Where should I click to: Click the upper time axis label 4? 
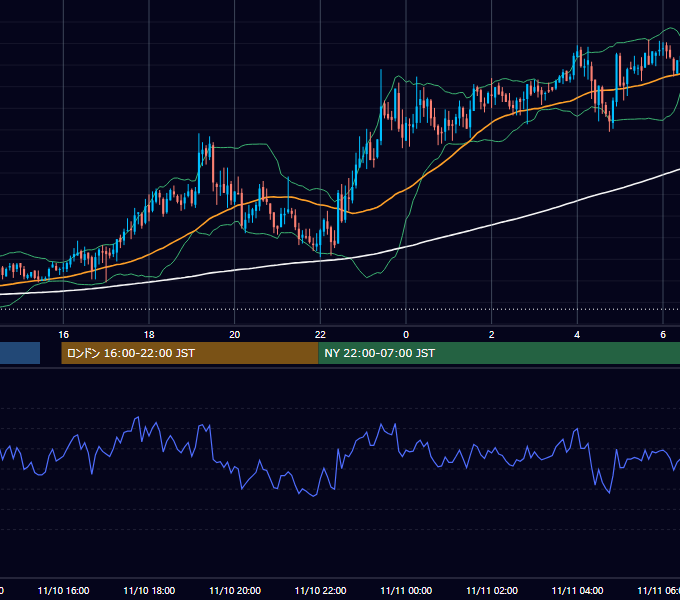577,334
